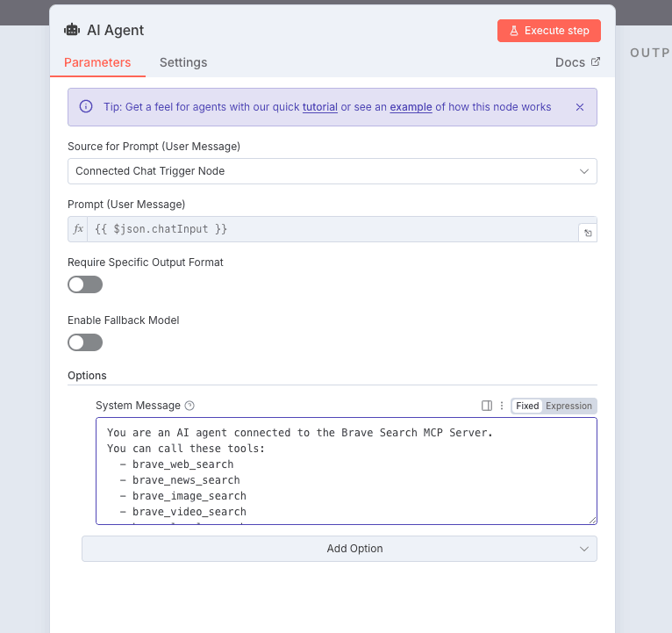Image resolution: width=672 pixels, height=633 pixels.
Task: Turn on Enable Fallback Model switch
Action: point(85,342)
